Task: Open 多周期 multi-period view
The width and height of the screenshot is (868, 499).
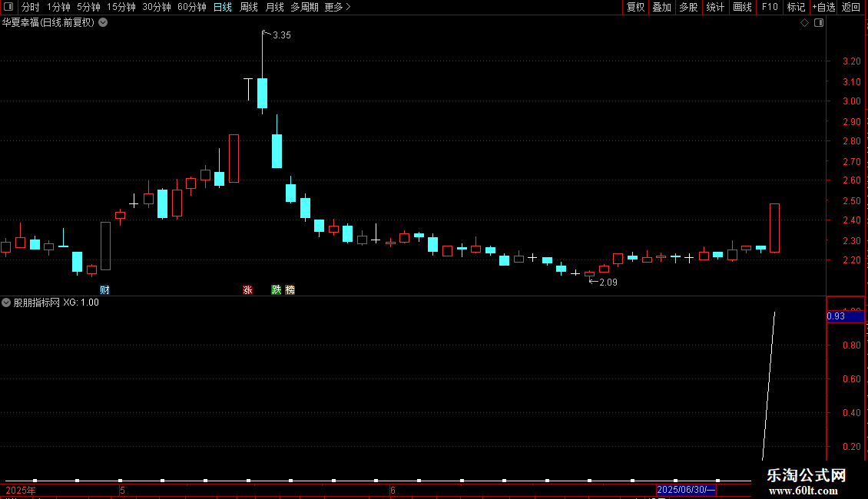Action: [x=304, y=7]
